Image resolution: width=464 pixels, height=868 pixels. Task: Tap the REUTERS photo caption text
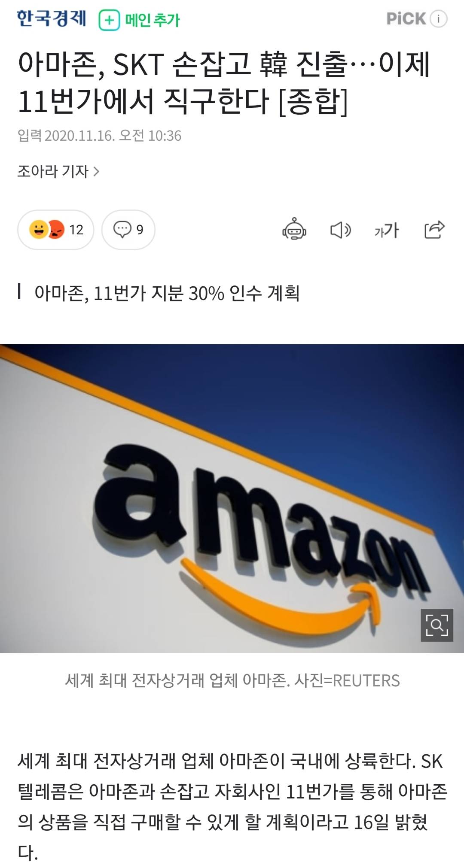coord(232,680)
